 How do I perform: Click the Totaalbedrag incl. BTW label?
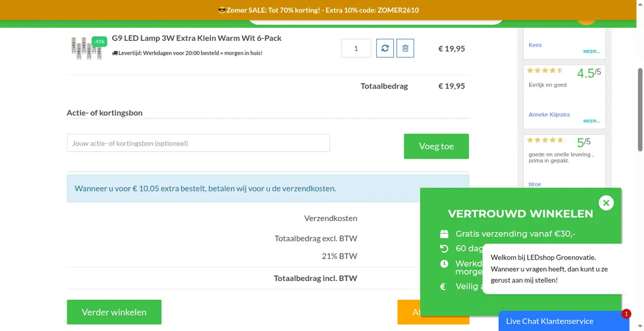click(x=316, y=278)
